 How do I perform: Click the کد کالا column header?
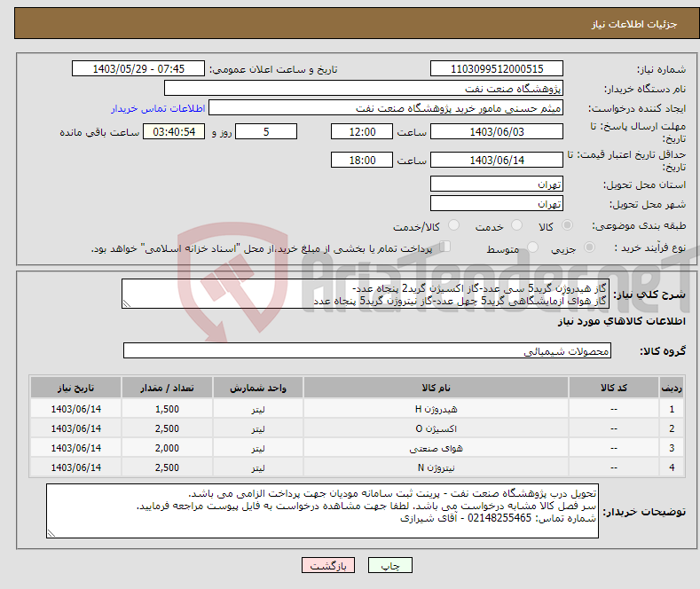[614, 388]
